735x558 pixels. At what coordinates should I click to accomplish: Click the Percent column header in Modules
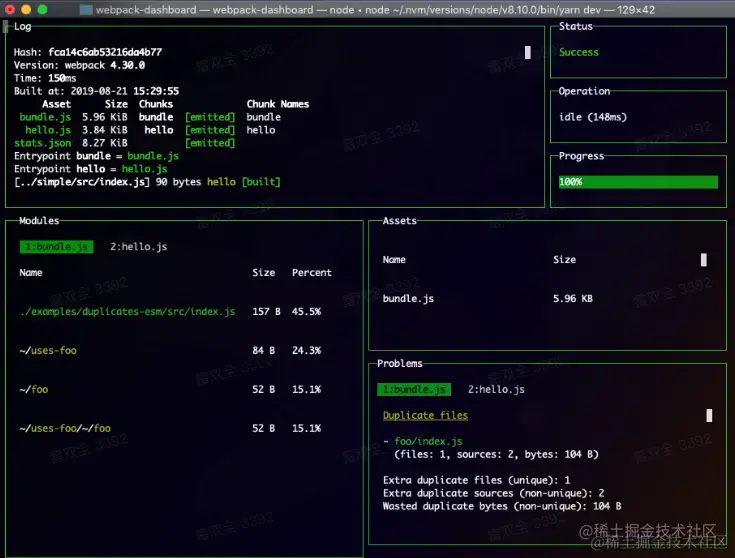(312, 272)
